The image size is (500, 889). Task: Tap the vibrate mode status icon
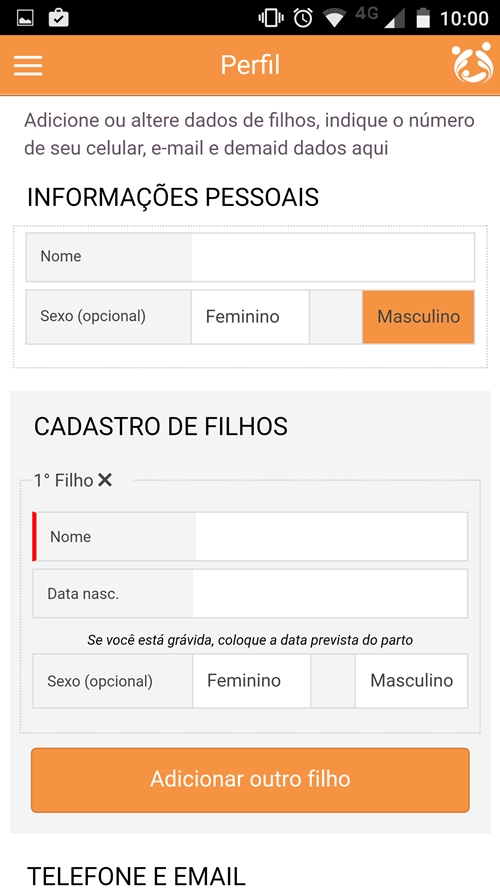coord(271,18)
